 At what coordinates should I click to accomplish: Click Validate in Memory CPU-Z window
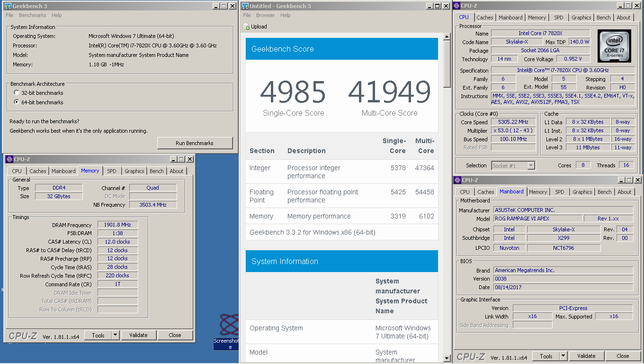(138, 335)
